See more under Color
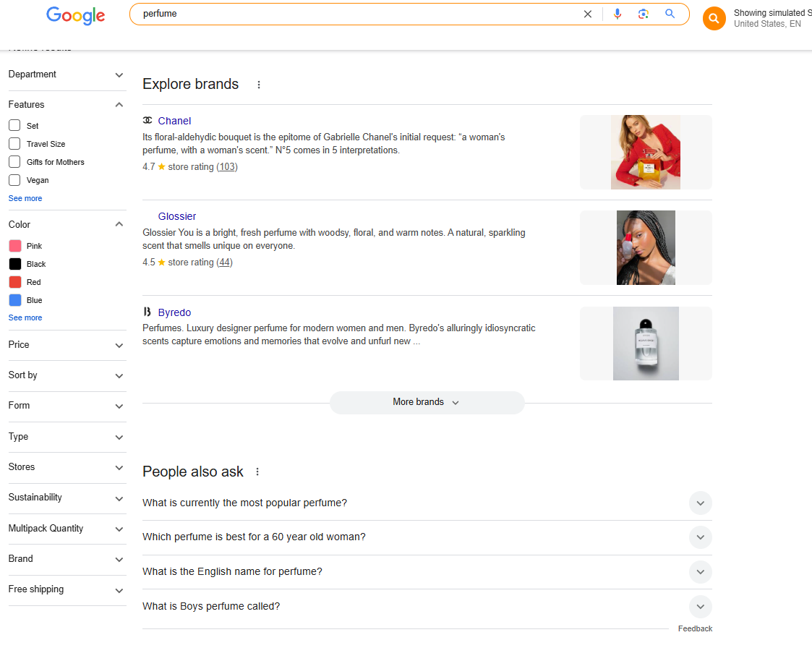This screenshot has width=812, height=661. coord(25,317)
